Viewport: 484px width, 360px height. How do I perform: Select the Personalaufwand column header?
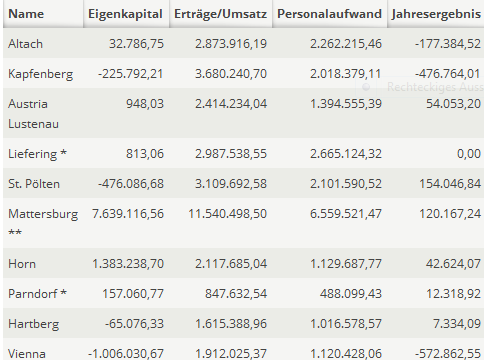click(x=330, y=14)
